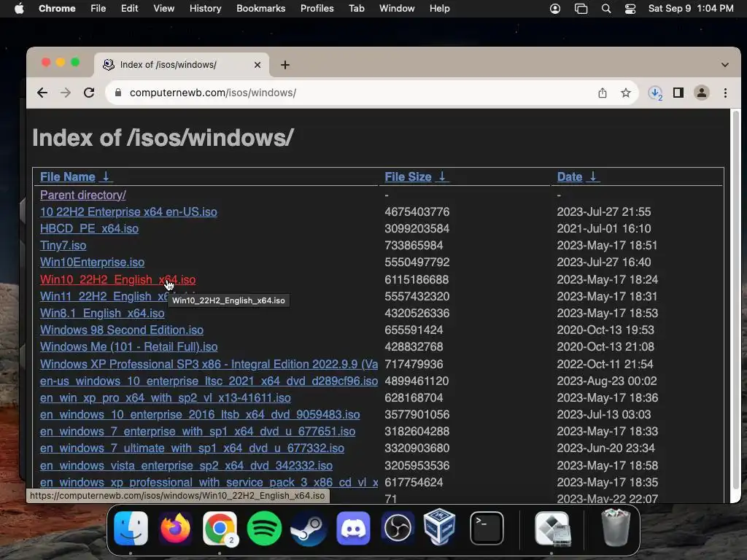Image resolution: width=747 pixels, height=560 pixels.
Task: Open Boot Camp Assistant in the Dock
Action: pyautogui.click(x=552, y=528)
